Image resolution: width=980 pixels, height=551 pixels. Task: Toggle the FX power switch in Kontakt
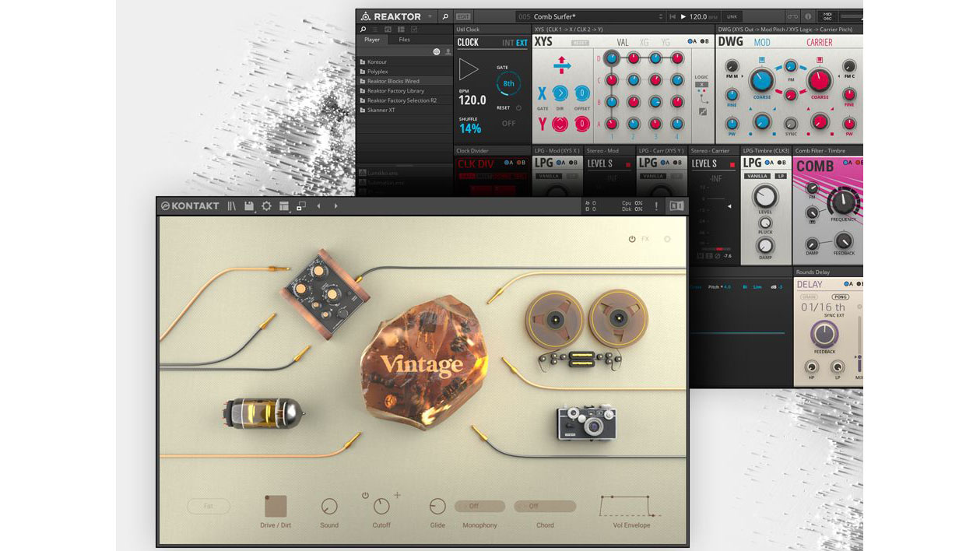(631, 240)
